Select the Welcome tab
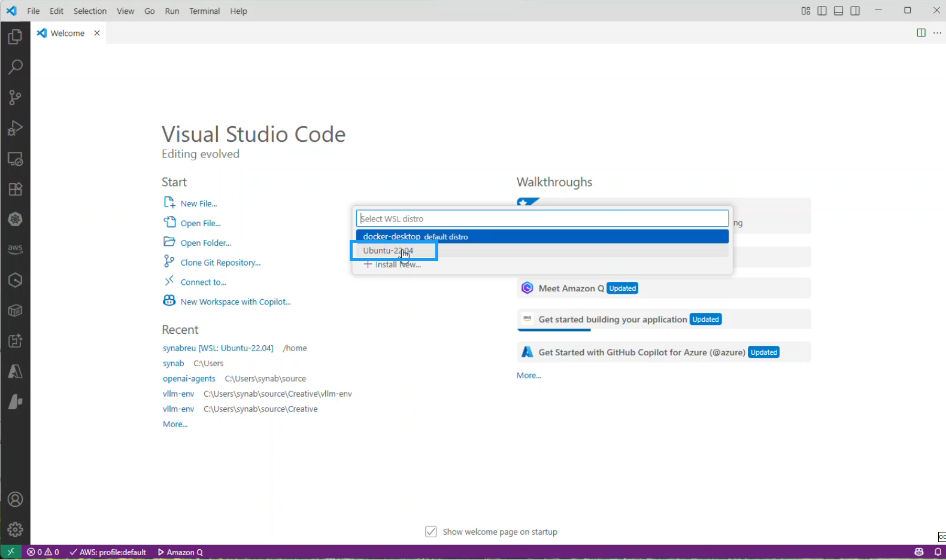946x560 pixels. [68, 33]
